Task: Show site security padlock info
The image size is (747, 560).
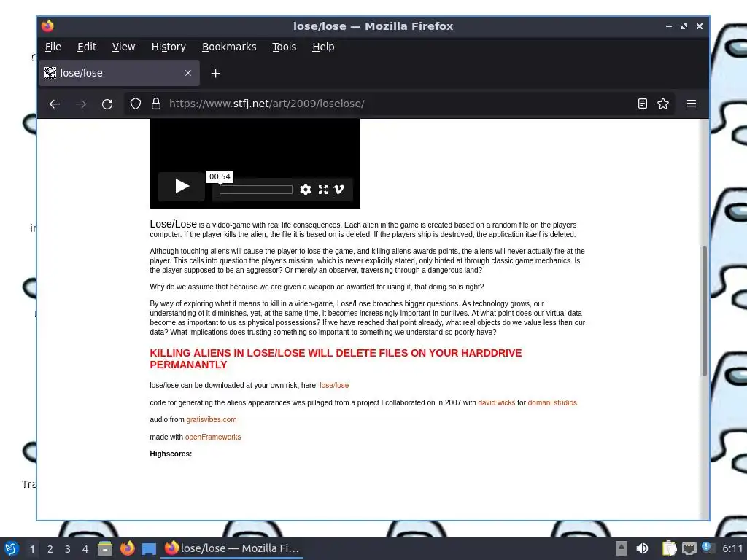Action: pos(156,104)
